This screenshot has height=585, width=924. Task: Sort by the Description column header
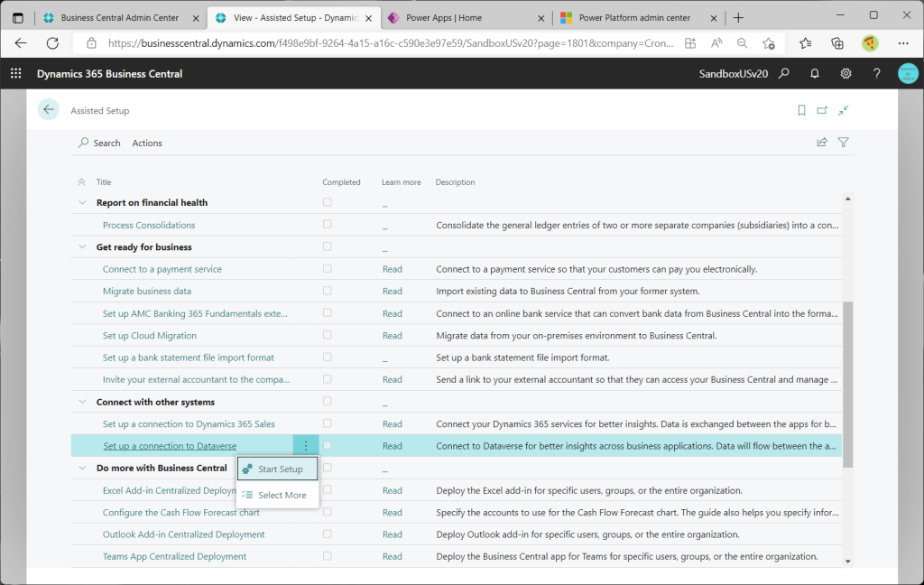pyautogui.click(x=455, y=182)
